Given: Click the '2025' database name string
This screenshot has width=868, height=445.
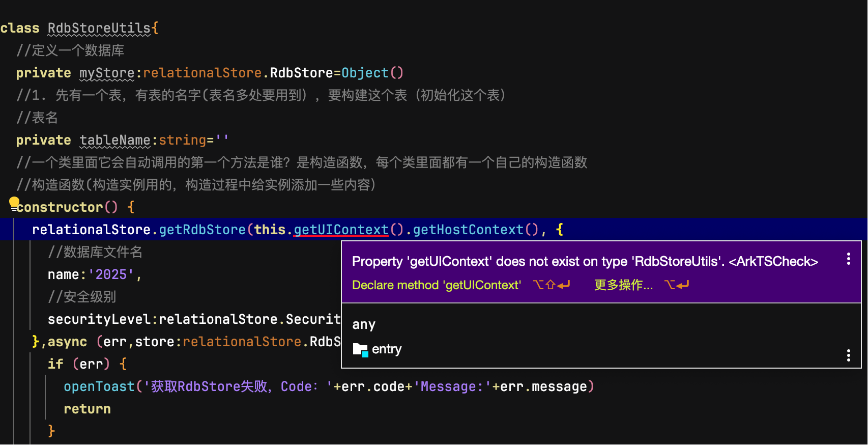Looking at the screenshot, I should pyautogui.click(x=111, y=274).
